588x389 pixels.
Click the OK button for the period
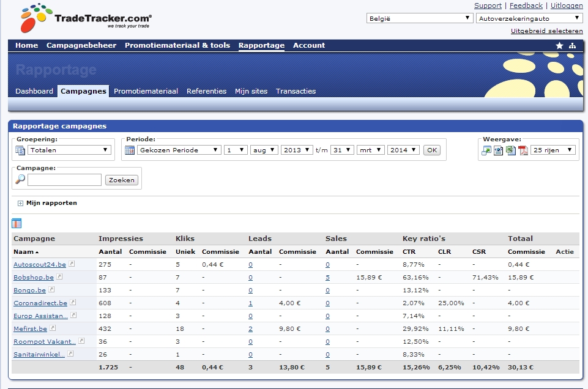point(432,150)
